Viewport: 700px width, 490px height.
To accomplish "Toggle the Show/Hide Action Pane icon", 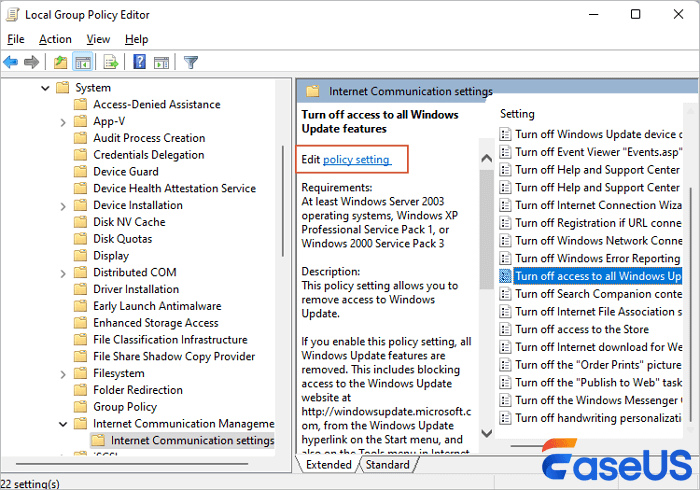I will coord(160,62).
